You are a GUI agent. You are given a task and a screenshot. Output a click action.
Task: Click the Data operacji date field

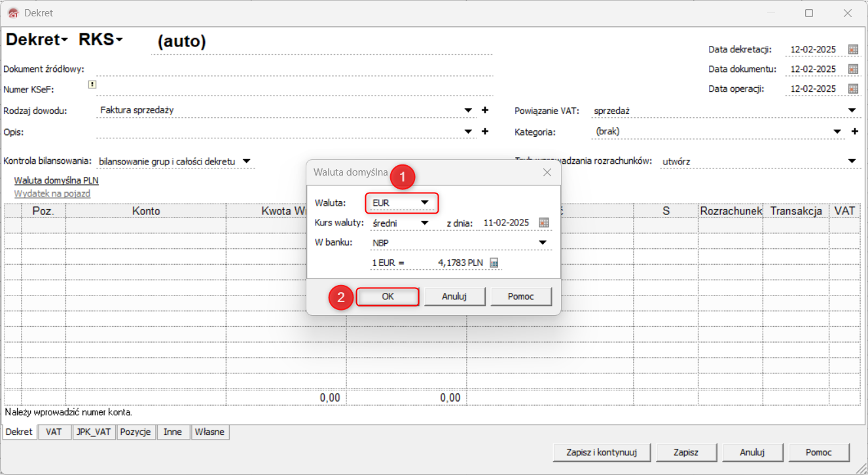tap(813, 88)
